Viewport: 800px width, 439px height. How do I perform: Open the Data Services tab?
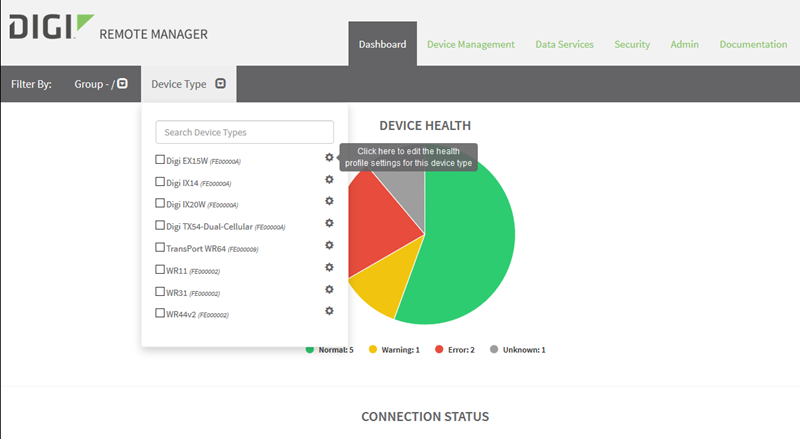564,44
